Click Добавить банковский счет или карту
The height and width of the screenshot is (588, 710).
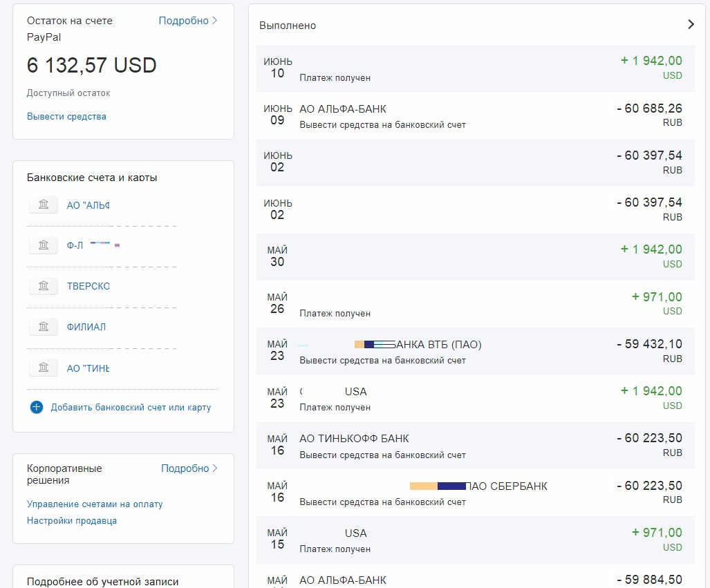(131, 408)
